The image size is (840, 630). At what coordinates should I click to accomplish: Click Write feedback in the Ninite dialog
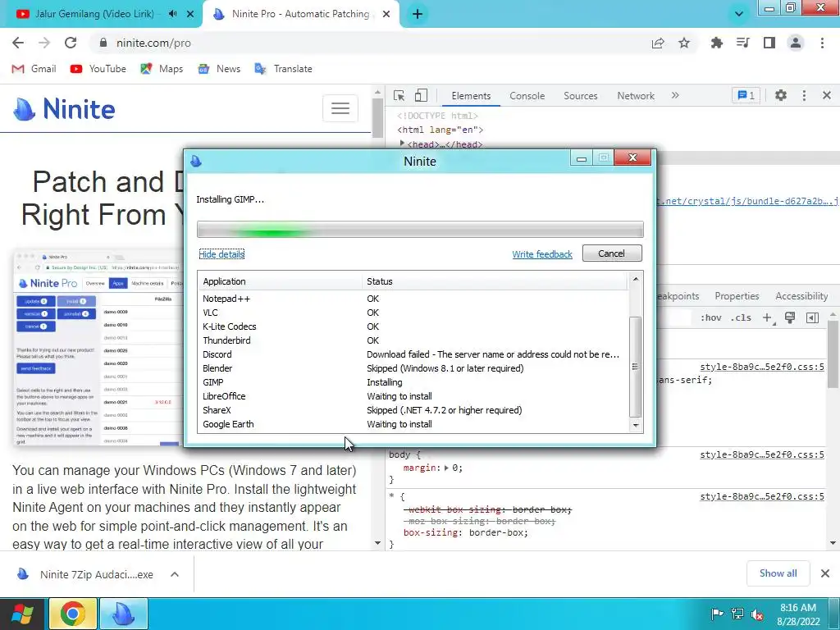[x=542, y=254]
